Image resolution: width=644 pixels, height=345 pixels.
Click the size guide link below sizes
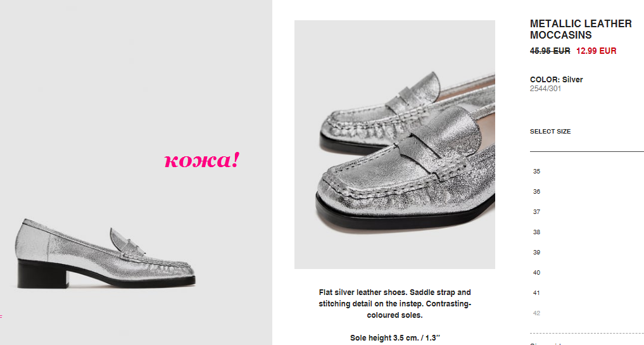click(x=546, y=343)
